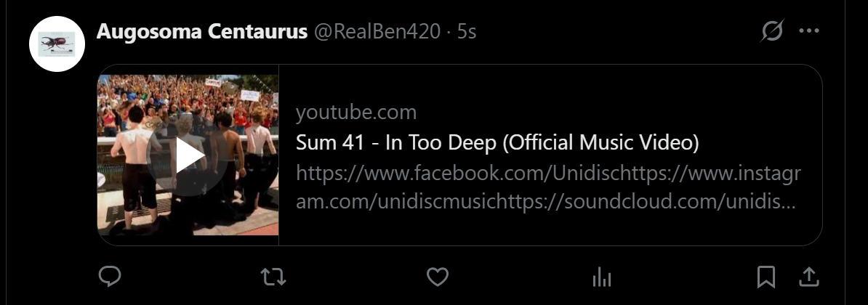This screenshot has height=305, width=868.
Task: Click the share upload arrow icon
Action: [809, 277]
